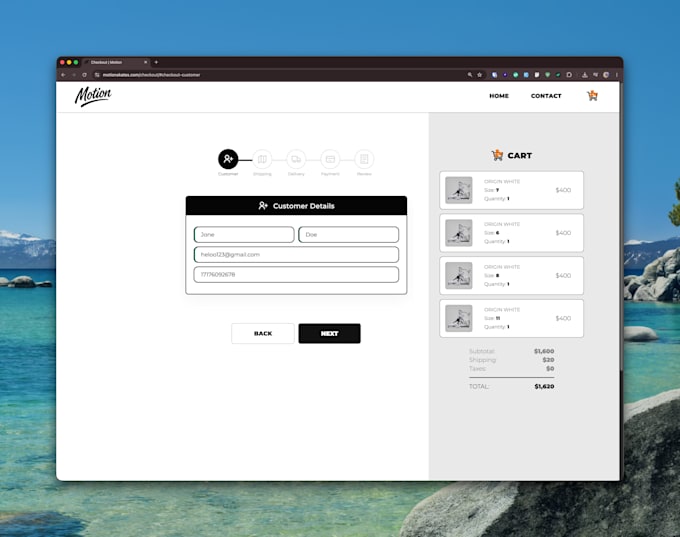This screenshot has height=537, width=680.
Task: Reload the page with browser refresh icon
Action: [84, 75]
